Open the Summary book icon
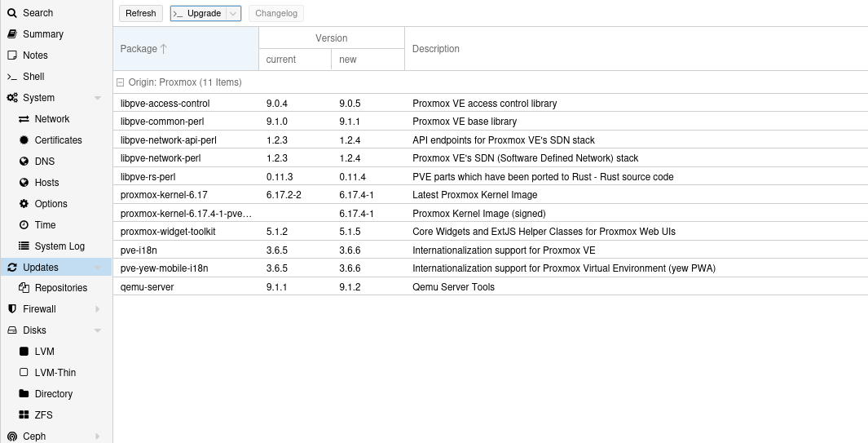Viewport: 868px width, 443px height. tap(12, 34)
